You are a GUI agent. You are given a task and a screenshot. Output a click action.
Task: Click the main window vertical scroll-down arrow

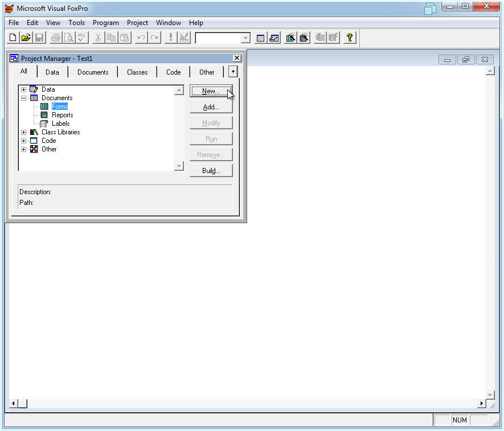pos(490,395)
